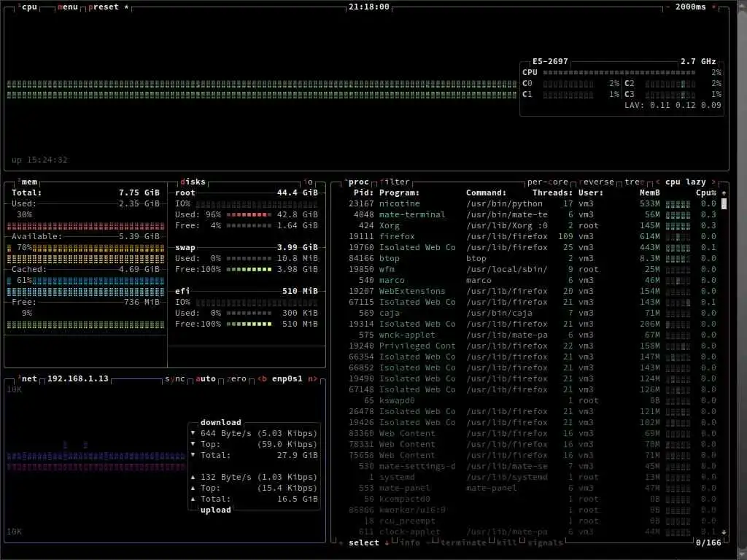Click the down arrow right of 'select'
The image size is (747, 560).
(387, 542)
